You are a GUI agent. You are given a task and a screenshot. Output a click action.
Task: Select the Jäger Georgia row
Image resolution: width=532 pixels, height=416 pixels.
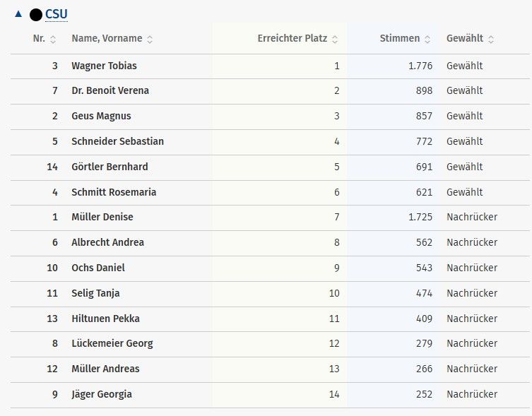click(102, 394)
